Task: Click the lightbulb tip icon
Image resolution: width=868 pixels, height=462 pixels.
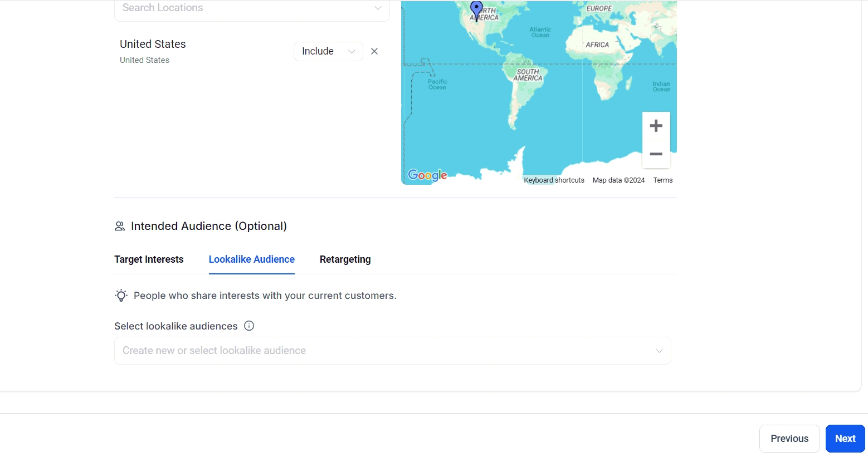Action: pyautogui.click(x=121, y=296)
